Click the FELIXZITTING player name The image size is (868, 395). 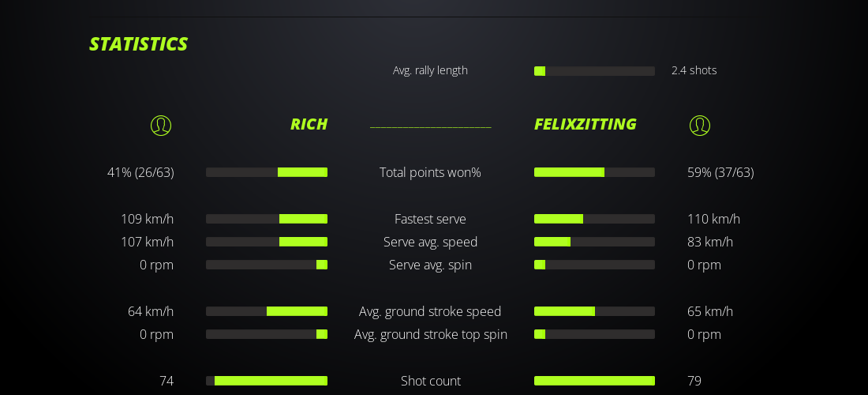pyautogui.click(x=585, y=124)
